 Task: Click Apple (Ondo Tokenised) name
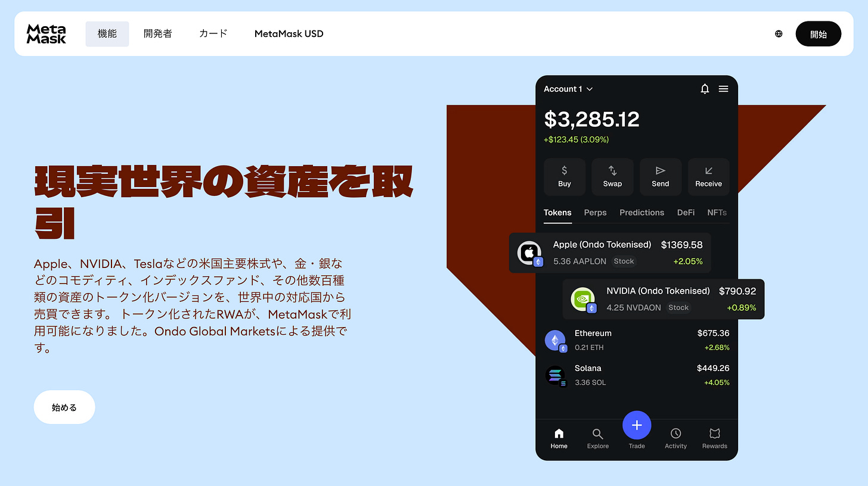point(602,245)
